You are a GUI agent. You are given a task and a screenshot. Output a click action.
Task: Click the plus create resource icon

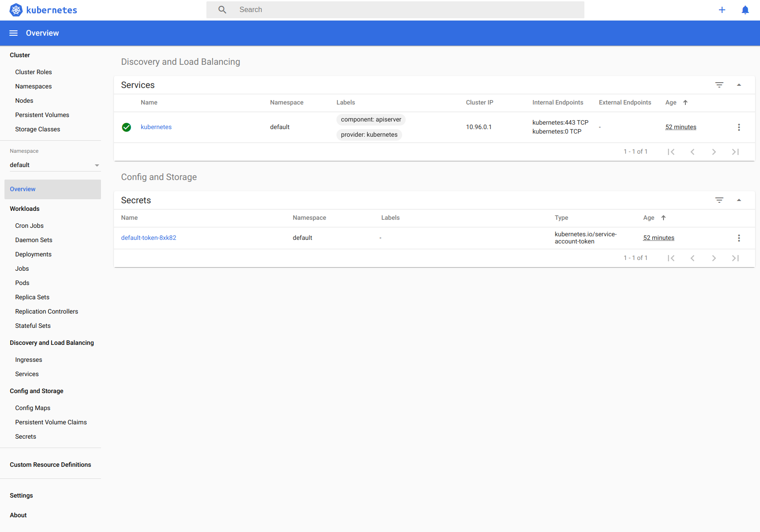click(x=722, y=10)
